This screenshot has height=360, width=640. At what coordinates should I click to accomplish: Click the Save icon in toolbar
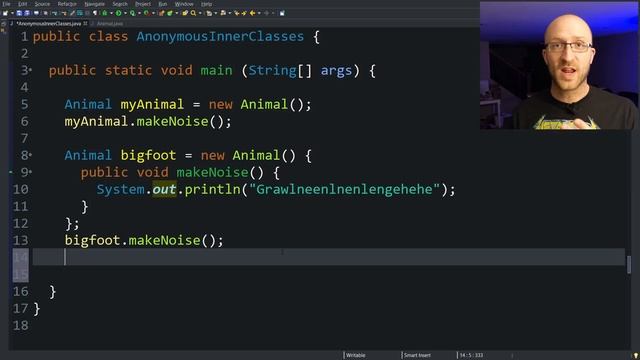[19, 13]
